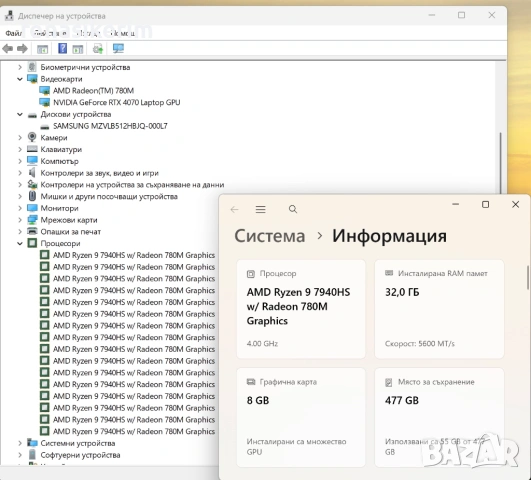Click the Back arrow in Device Manager toolbar

(x=7, y=48)
